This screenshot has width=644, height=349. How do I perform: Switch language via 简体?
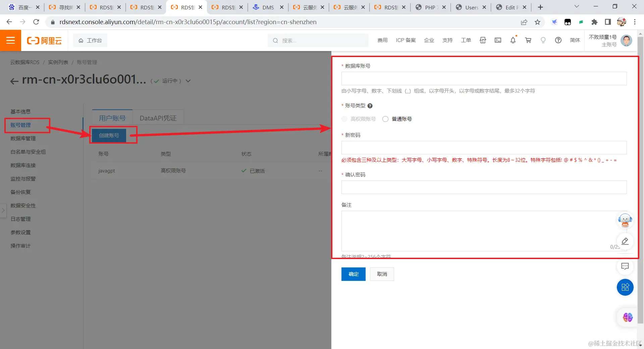pos(575,40)
